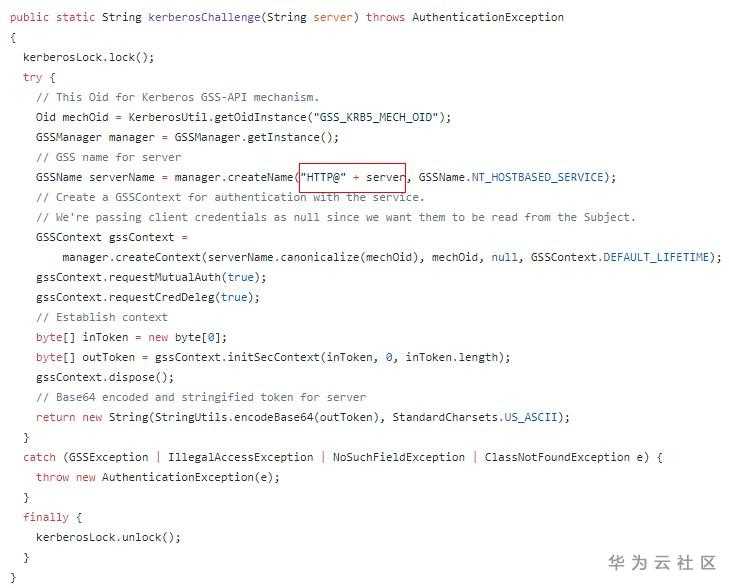Screen dimensions: 729x588
Task: Click the requestCredDeleg(true) line
Action: coord(148,297)
